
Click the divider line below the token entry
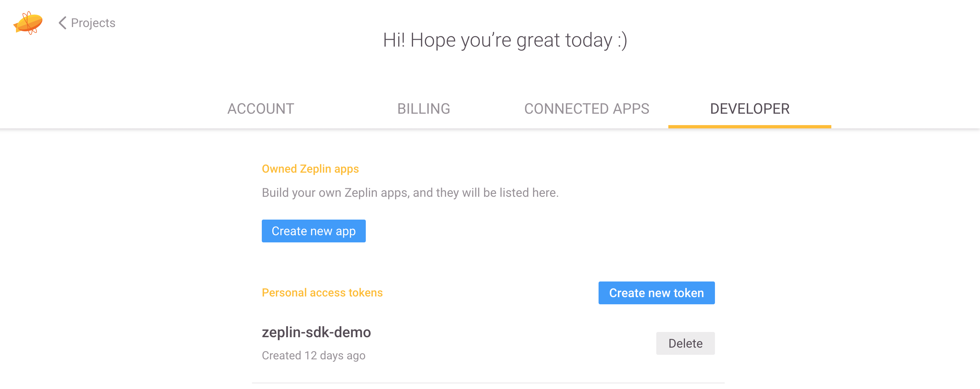[488, 382]
